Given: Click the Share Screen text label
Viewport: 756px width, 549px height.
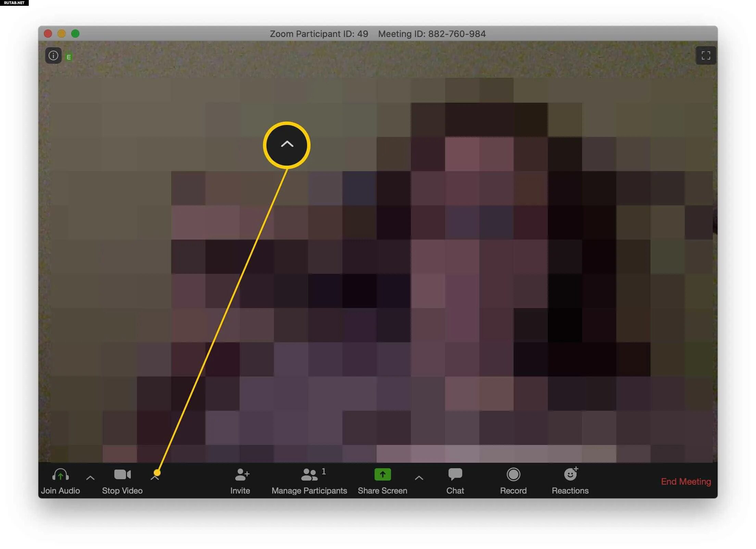Looking at the screenshot, I should pos(382,490).
